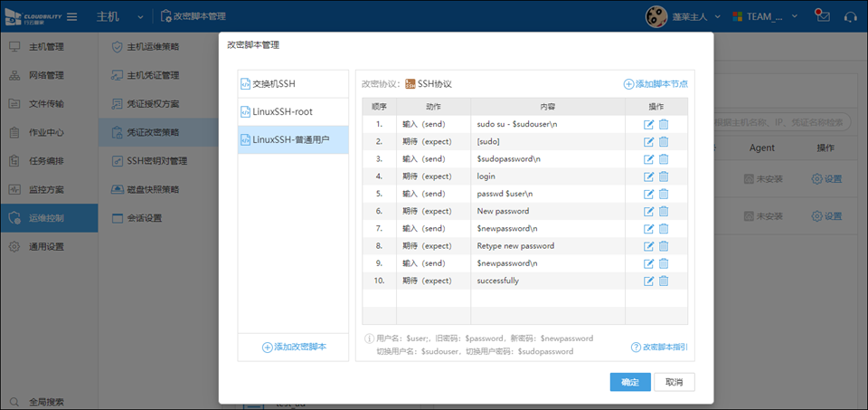Expand the 主机 module dropdown

click(140, 17)
